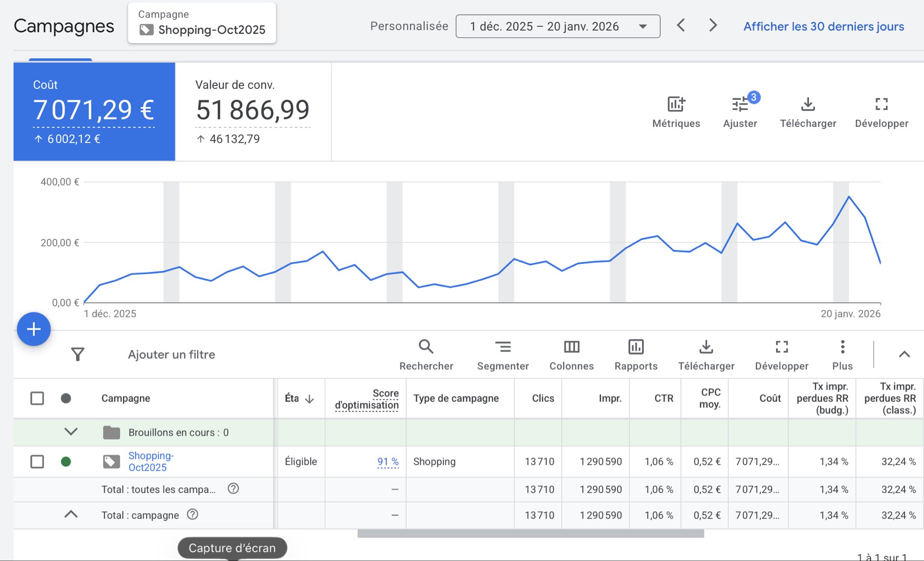The height and width of the screenshot is (561, 924).
Task: Go to previous date period arrow
Action: point(681,25)
